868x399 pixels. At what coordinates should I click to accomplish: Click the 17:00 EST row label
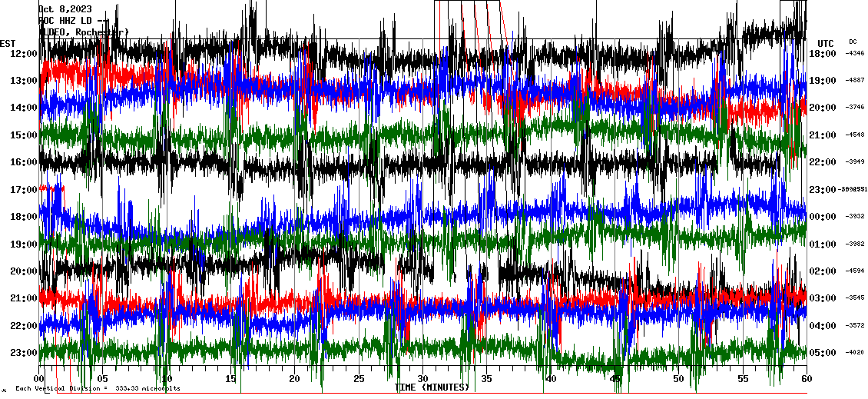point(24,189)
